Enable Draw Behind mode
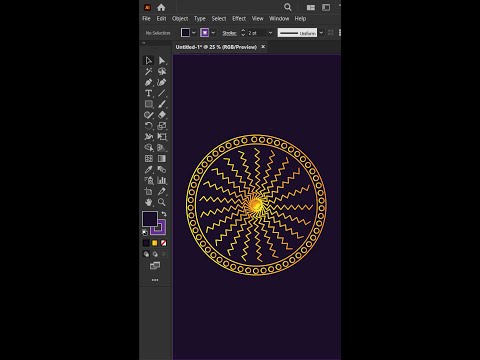Image resolution: width=480 pixels, height=360 pixels. [155, 254]
